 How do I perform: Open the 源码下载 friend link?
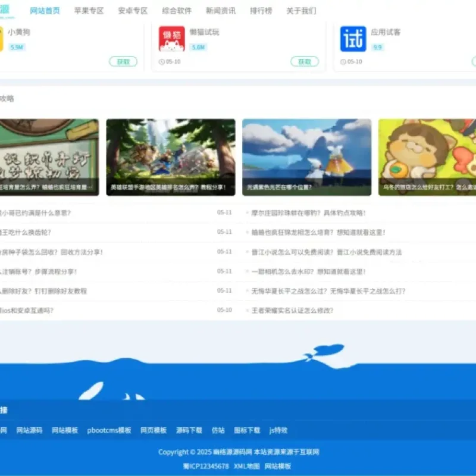click(189, 430)
